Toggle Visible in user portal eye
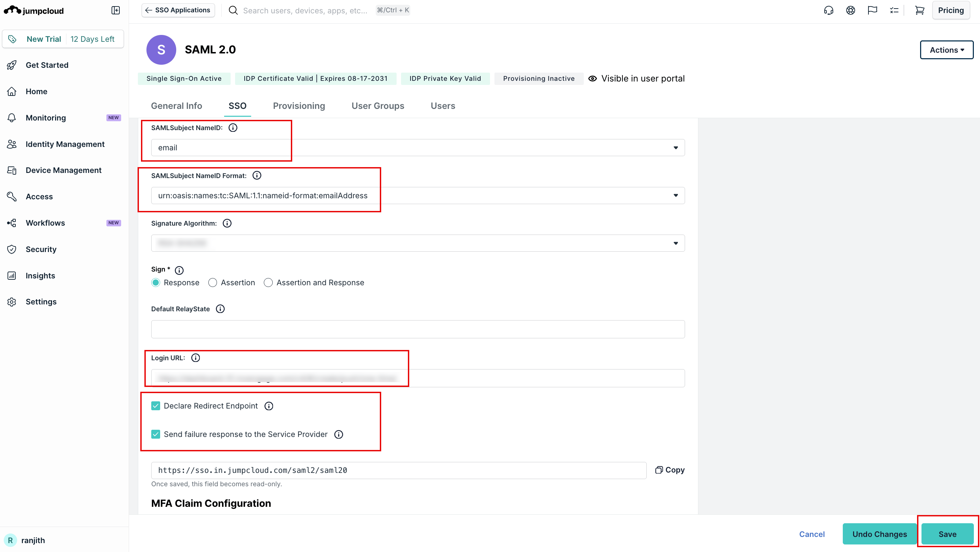 [x=593, y=78]
